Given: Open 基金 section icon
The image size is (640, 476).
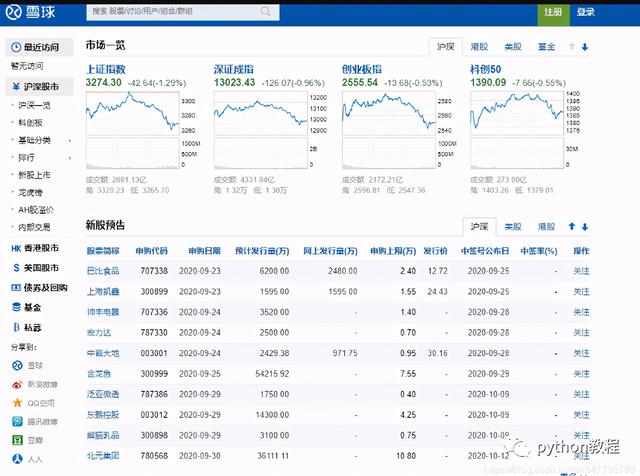Looking at the screenshot, I should click(x=16, y=307).
